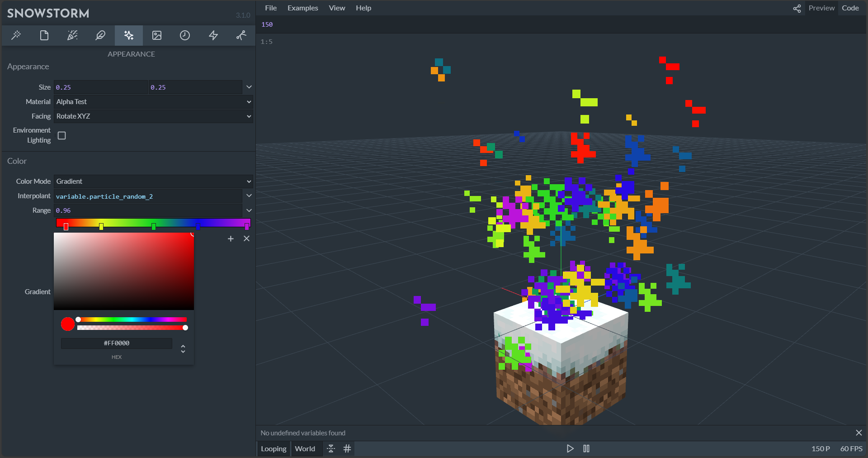
Task: Open the Examples menu
Action: coord(303,8)
